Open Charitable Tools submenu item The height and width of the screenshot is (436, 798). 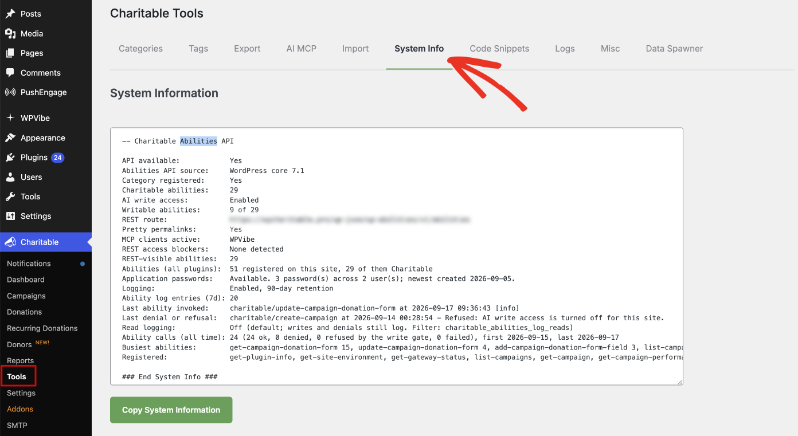[x=16, y=376]
